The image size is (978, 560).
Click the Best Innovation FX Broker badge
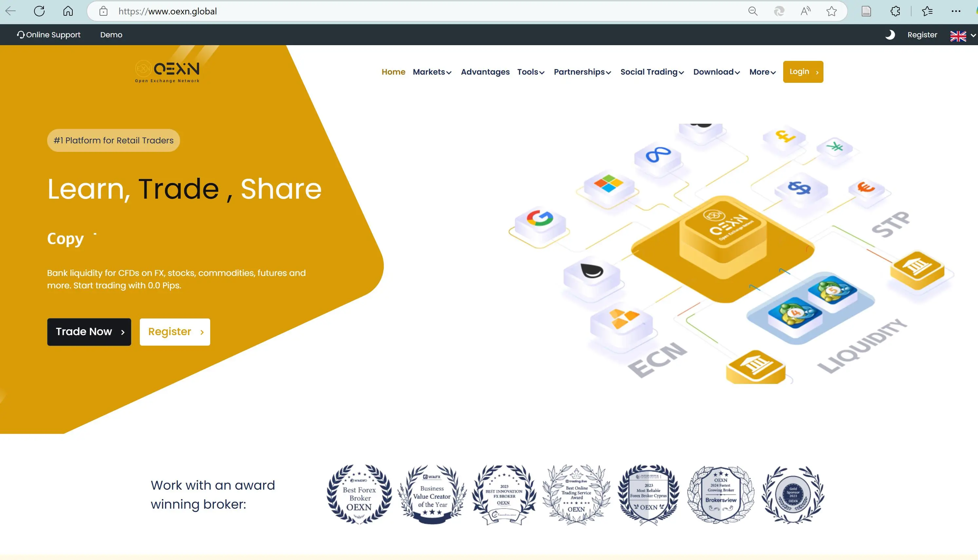click(504, 495)
